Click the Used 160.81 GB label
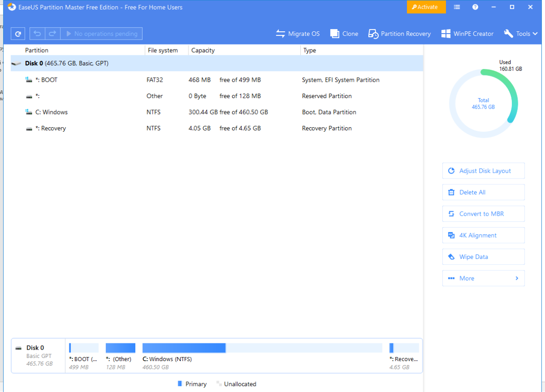 click(x=510, y=65)
